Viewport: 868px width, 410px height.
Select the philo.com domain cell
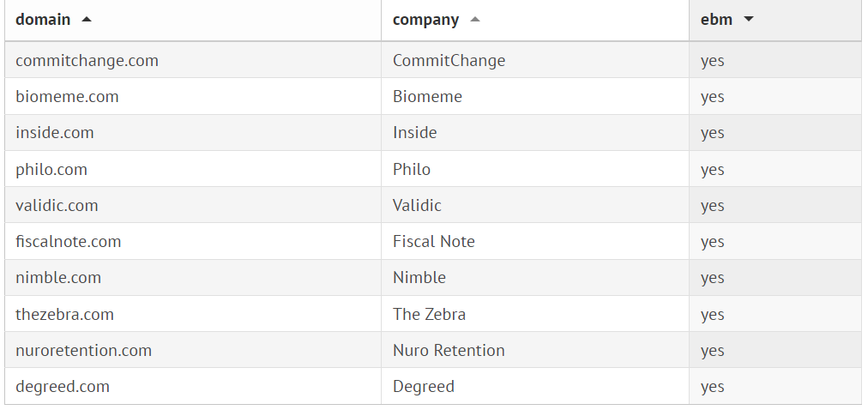coord(51,170)
